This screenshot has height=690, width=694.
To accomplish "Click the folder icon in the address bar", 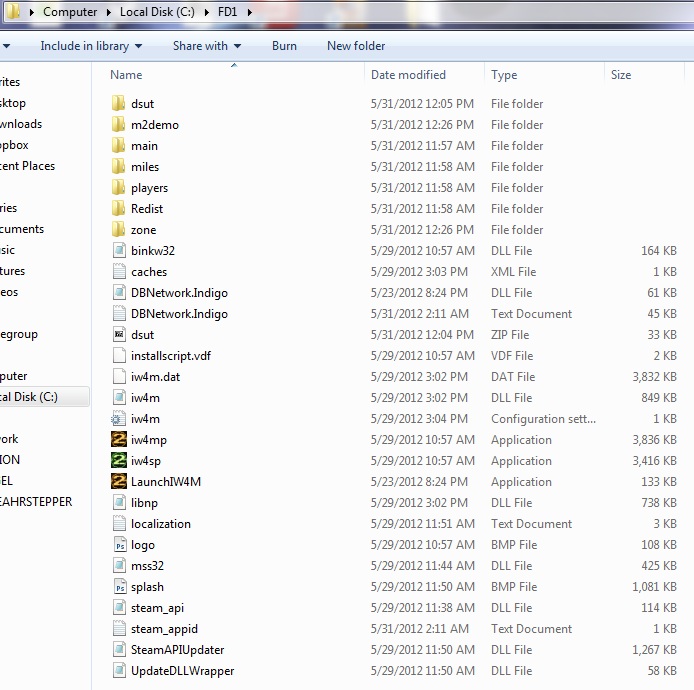I will (x=14, y=11).
